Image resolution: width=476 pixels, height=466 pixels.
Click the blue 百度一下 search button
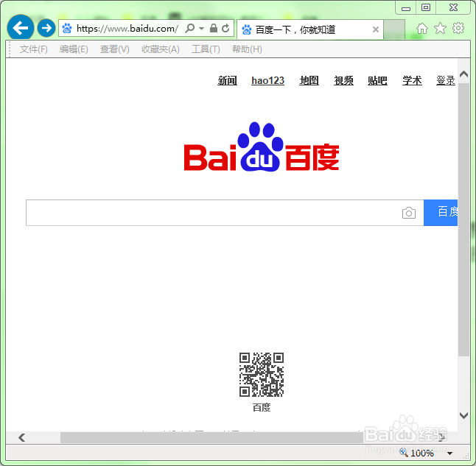click(x=441, y=213)
